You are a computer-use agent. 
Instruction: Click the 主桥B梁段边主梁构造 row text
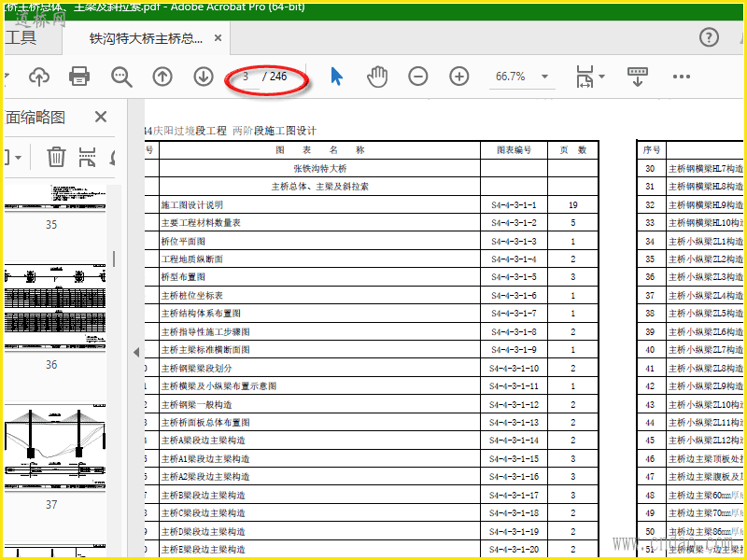click(203, 496)
